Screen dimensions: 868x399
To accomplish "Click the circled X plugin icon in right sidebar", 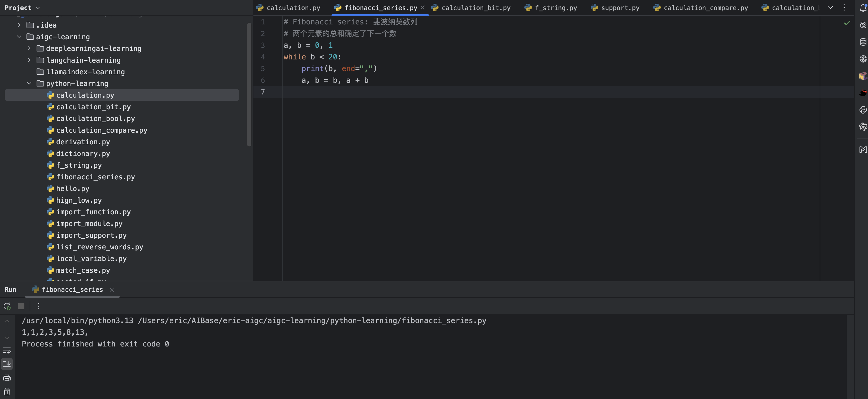I will (863, 59).
